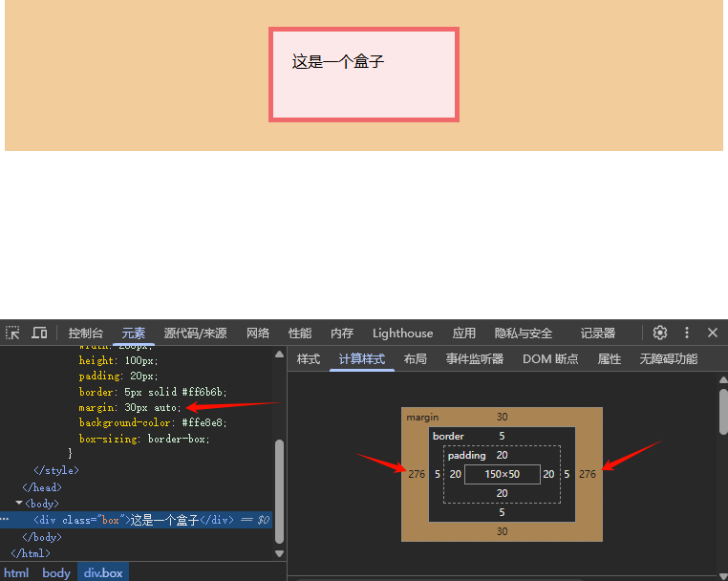
Task: Switch to the 样式 sidebar tab
Action: 309,359
